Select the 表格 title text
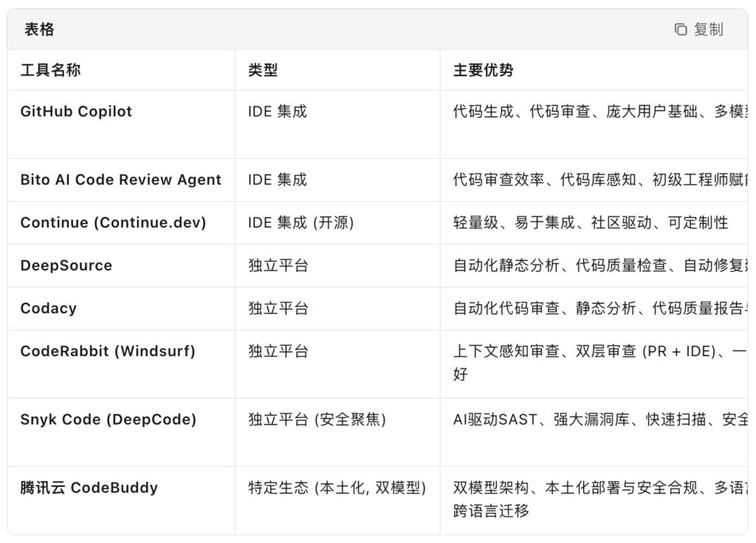The width and height of the screenshot is (756, 543). pyautogui.click(x=39, y=30)
